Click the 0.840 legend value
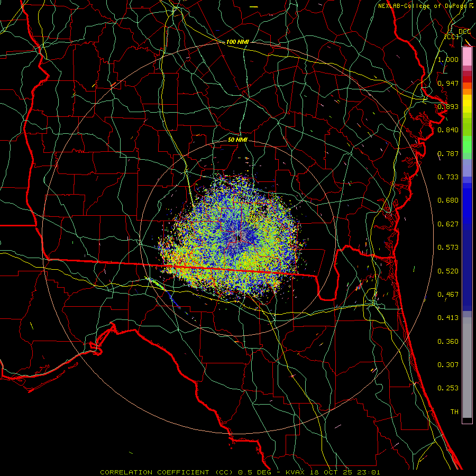Screen dimensions: 476x476 click(448, 130)
